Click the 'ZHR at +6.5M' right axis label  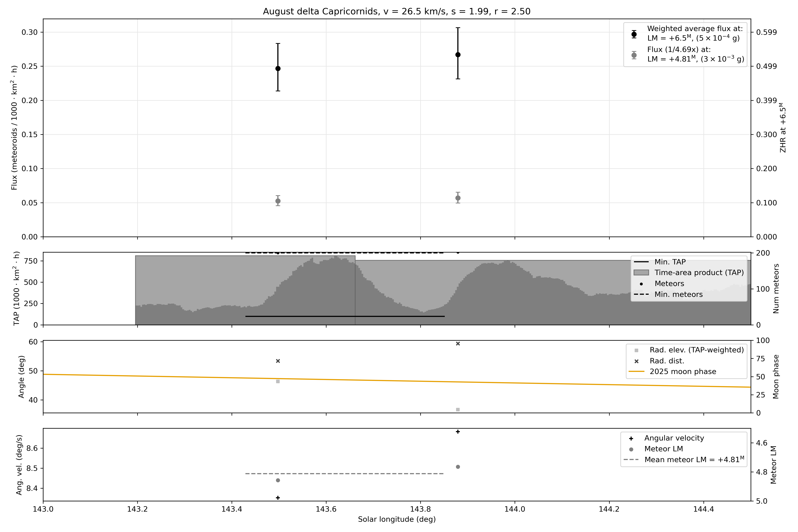(783, 128)
